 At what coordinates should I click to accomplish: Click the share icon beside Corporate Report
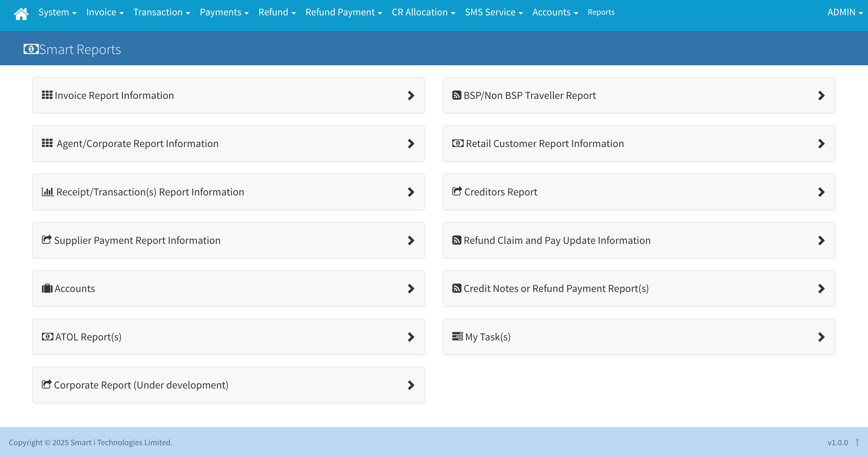pyautogui.click(x=47, y=384)
